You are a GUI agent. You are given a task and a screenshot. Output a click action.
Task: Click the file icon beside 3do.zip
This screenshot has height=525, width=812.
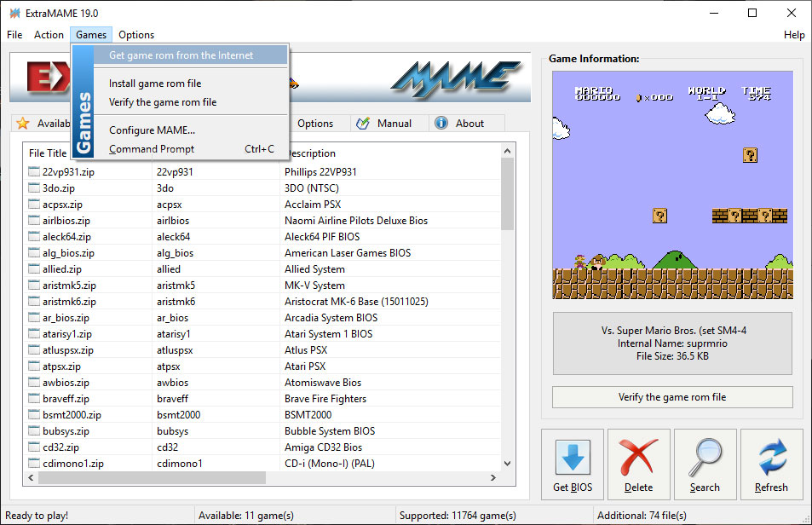pos(34,188)
